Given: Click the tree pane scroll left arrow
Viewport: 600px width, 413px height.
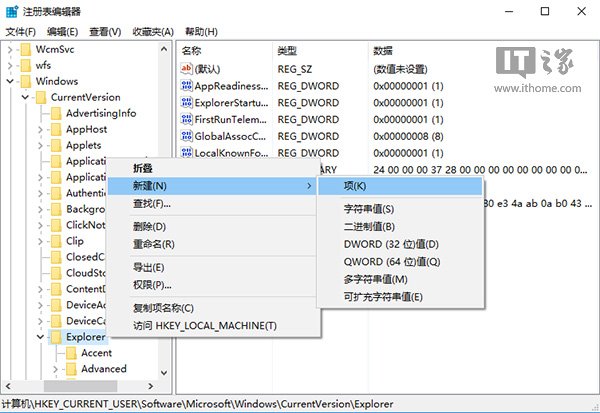Looking at the screenshot, I should [x=8, y=386].
